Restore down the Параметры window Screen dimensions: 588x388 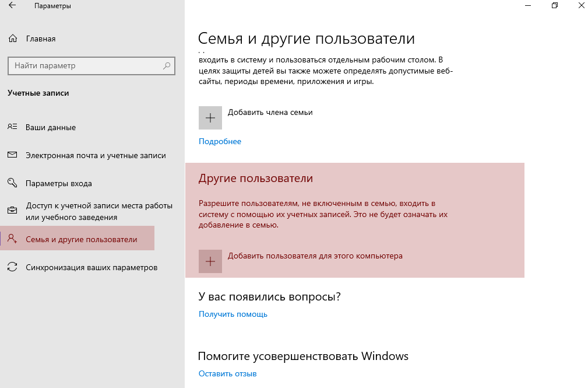[554, 6]
